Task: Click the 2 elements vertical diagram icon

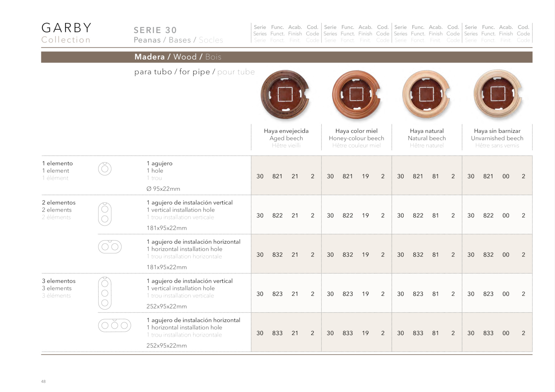Action: 105,214
